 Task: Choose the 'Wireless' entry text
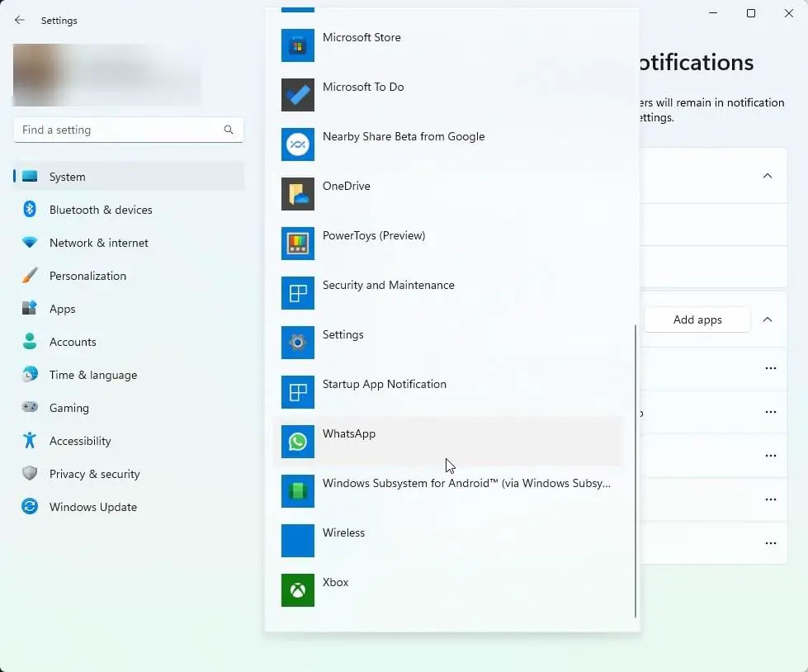[343, 532]
